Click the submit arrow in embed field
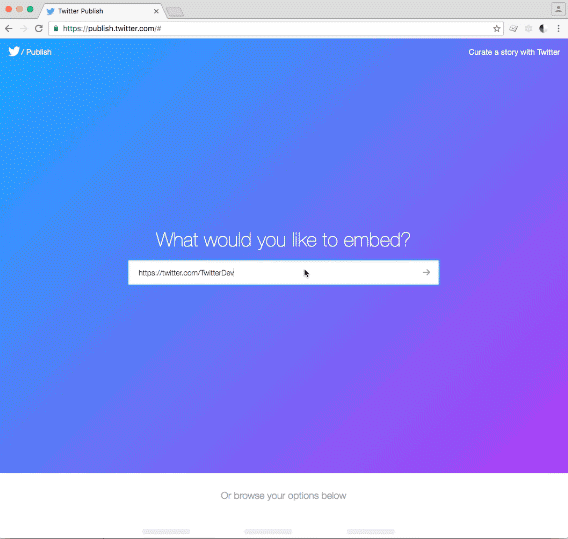The width and height of the screenshot is (568, 539). [x=426, y=272]
